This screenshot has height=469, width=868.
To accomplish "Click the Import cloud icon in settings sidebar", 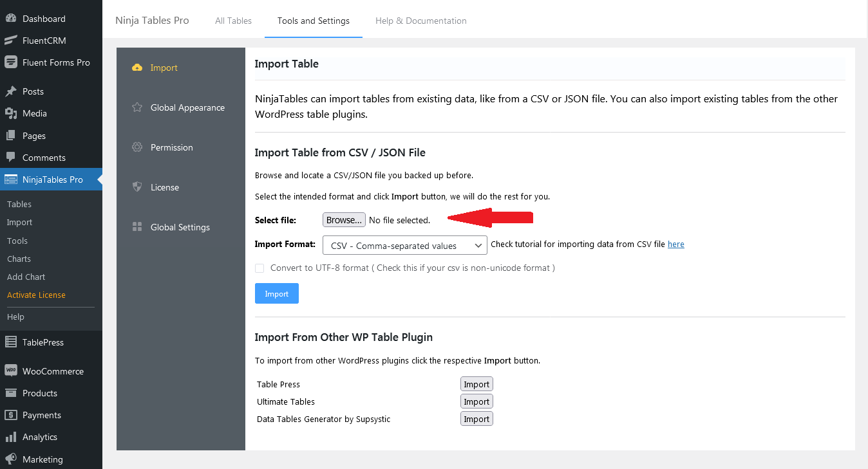I will [137, 67].
